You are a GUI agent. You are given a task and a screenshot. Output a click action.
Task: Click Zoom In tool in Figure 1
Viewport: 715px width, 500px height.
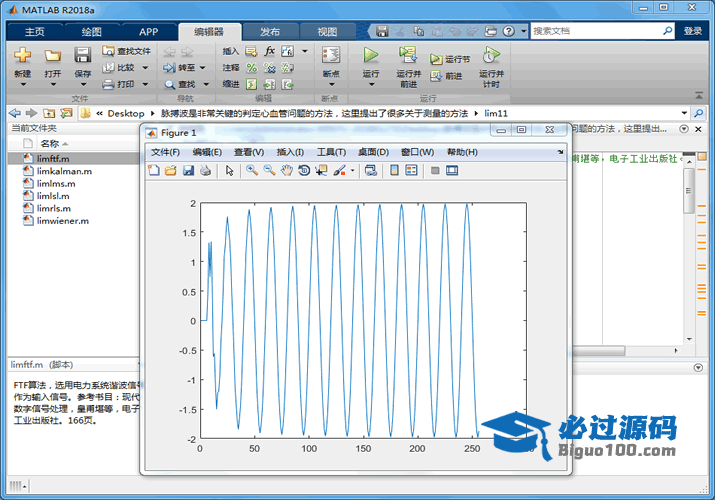pos(252,170)
